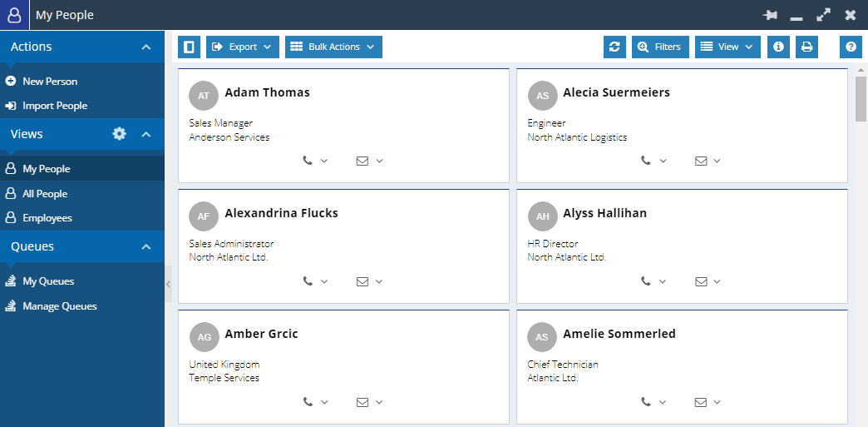Click the Views settings gear icon
The height and width of the screenshot is (427, 868).
(x=119, y=133)
